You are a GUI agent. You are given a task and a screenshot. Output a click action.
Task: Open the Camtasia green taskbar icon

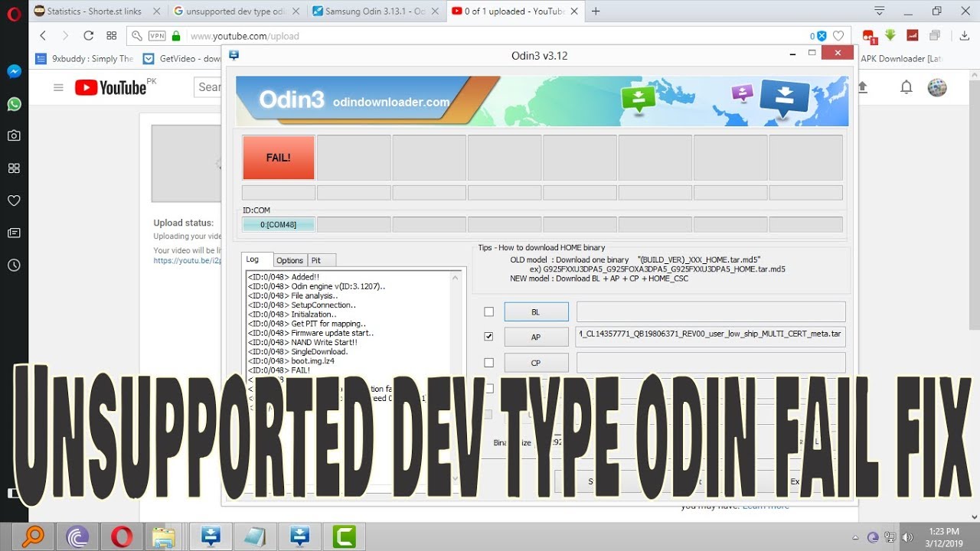click(343, 536)
